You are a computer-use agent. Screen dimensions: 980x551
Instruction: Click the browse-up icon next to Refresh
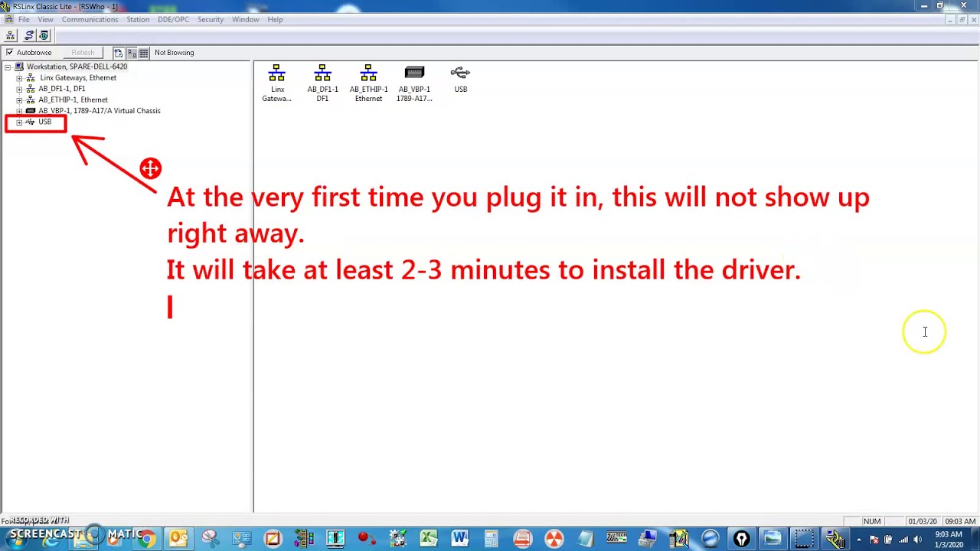tap(118, 53)
